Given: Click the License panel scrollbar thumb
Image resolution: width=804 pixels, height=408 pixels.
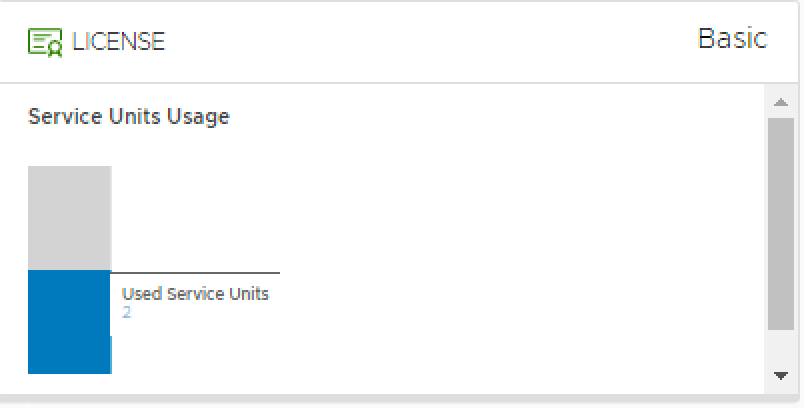Looking at the screenshot, I should point(781,224).
